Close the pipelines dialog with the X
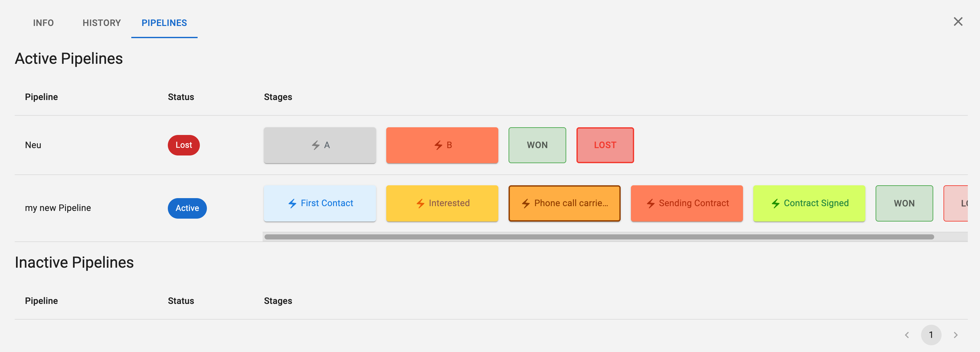 tap(958, 22)
